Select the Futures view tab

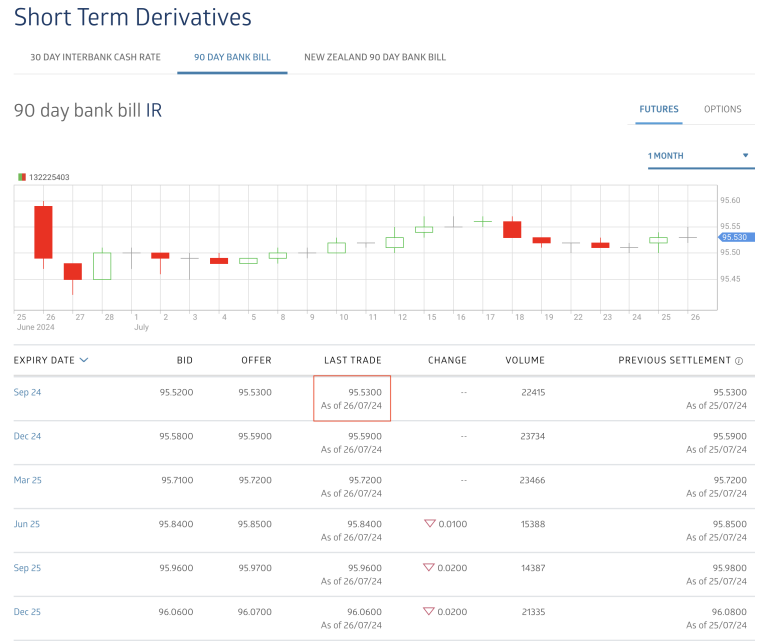click(x=659, y=109)
